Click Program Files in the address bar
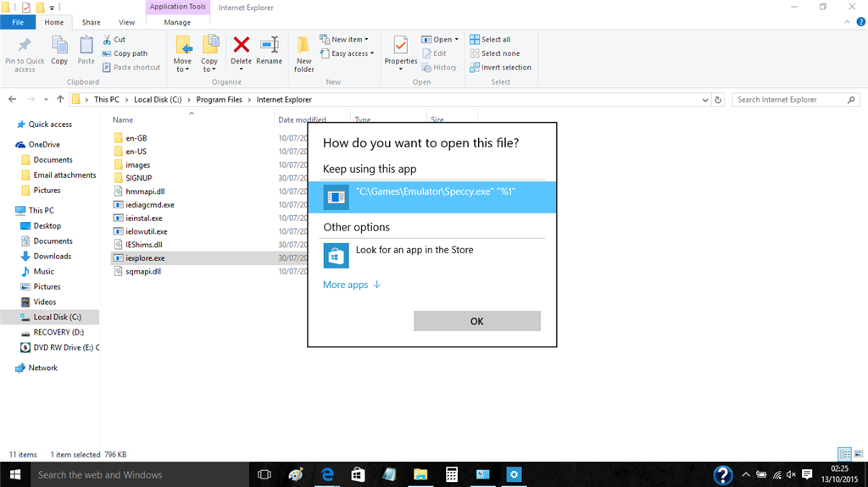Viewport: 868px width, 487px height. (220, 100)
